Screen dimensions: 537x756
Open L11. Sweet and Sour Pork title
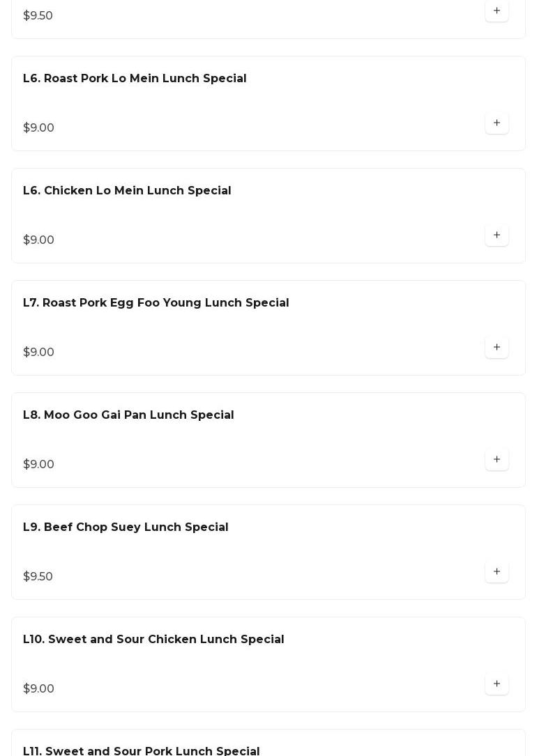pos(141,750)
